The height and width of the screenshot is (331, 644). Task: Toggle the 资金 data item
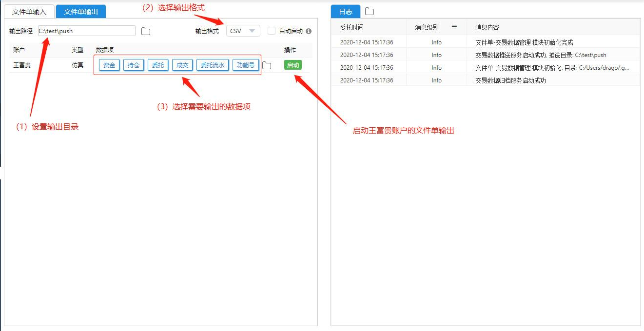pyautogui.click(x=109, y=65)
